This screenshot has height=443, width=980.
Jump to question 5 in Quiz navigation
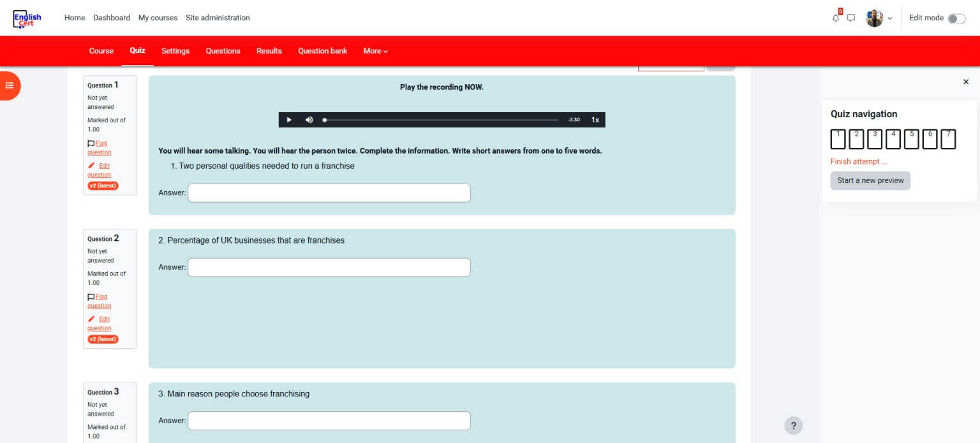tap(911, 139)
